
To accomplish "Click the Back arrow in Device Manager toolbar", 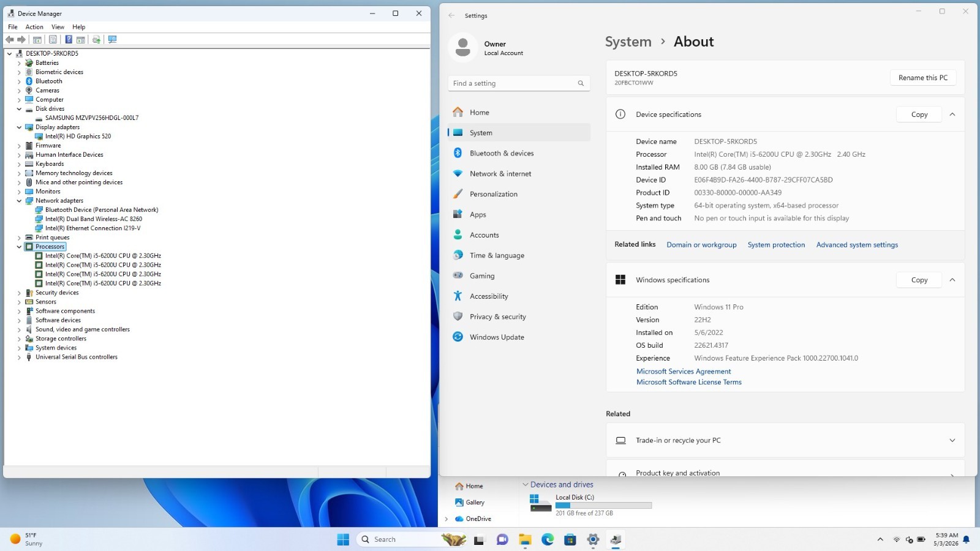I will tap(10, 39).
